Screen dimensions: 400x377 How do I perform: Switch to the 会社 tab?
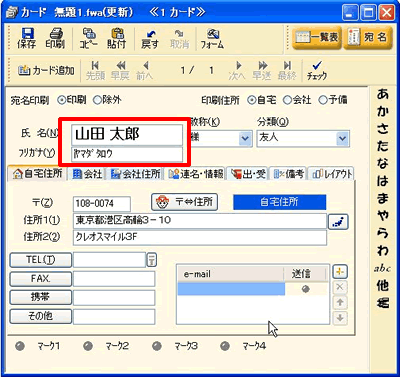[x=87, y=174]
